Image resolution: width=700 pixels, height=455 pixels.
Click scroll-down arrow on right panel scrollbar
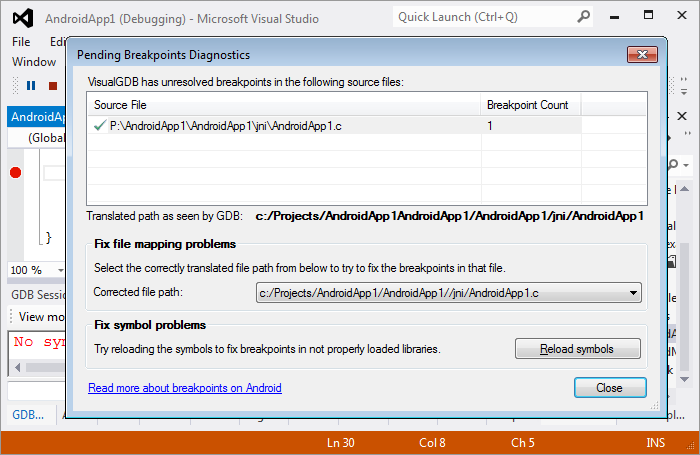click(684, 379)
